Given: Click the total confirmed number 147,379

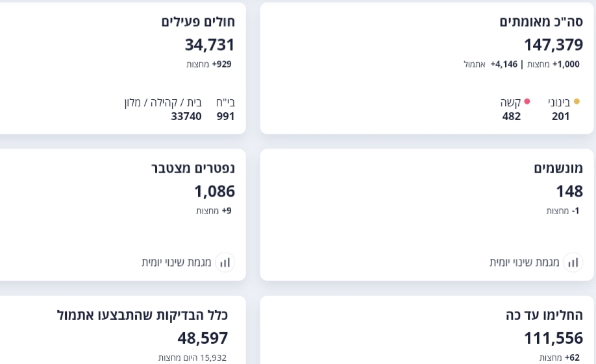Looking at the screenshot, I should pyautogui.click(x=553, y=45).
